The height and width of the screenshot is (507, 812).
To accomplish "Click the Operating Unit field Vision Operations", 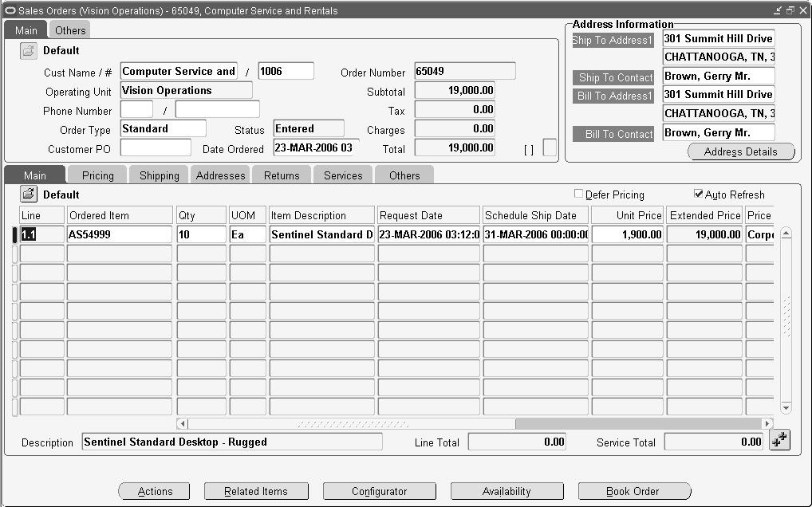I will coord(187,90).
